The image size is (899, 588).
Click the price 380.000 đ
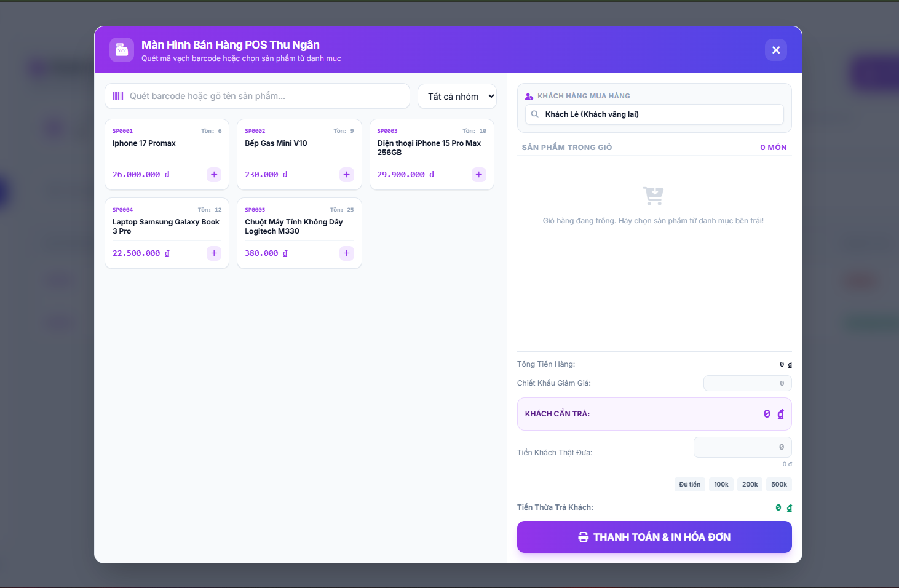266,253
